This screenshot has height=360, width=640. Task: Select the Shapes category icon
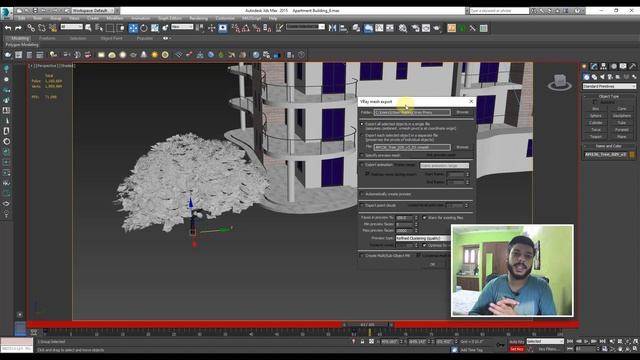(x=594, y=77)
